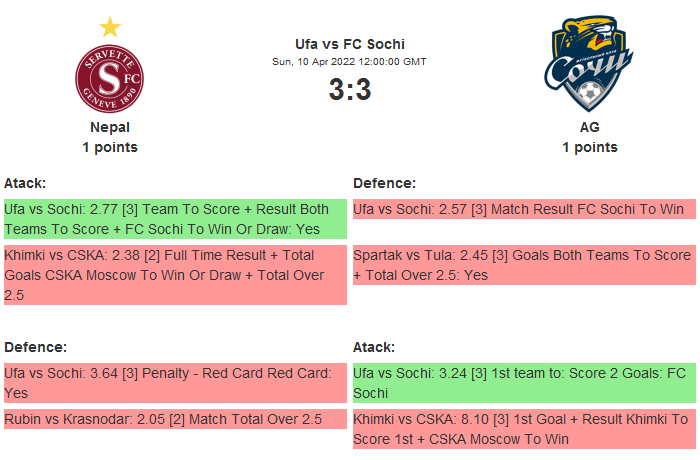Click the Ufa vs FC Sochi title
This screenshot has height=460, width=700.
(x=350, y=44)
